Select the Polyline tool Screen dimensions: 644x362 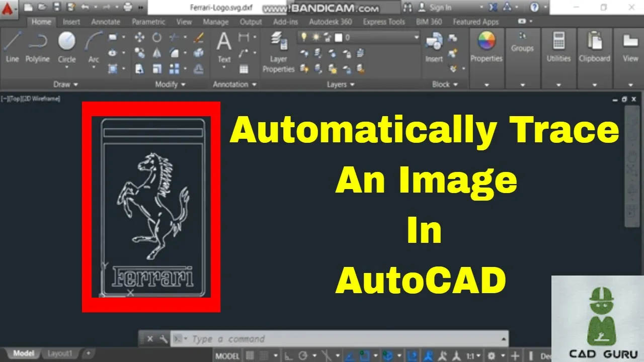37,48
